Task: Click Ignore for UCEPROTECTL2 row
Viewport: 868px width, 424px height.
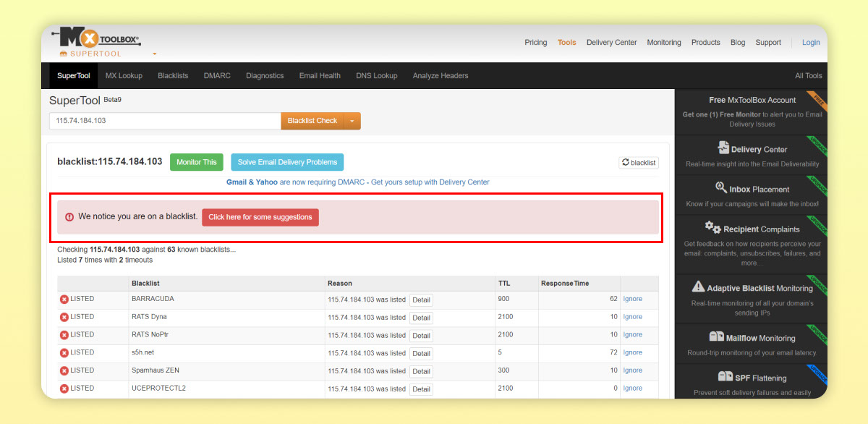Action: [x=633, y=389]
